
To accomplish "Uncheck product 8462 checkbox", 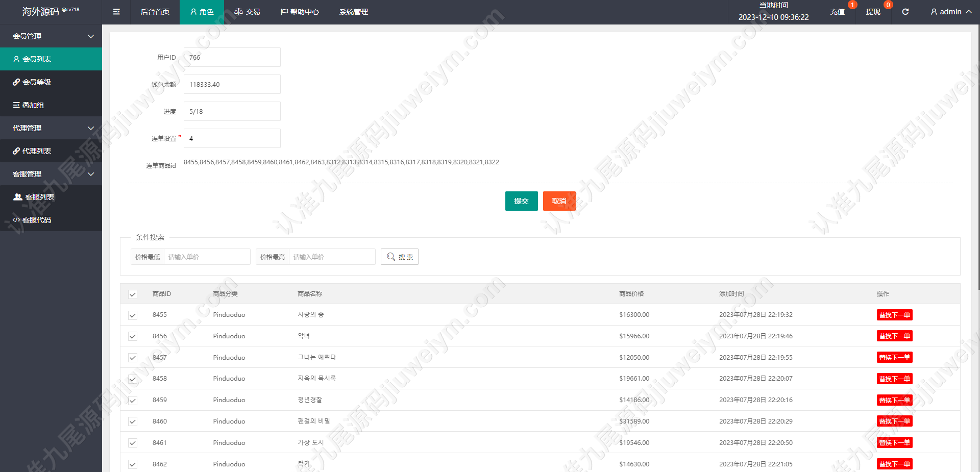I will (x=133, y=464).
